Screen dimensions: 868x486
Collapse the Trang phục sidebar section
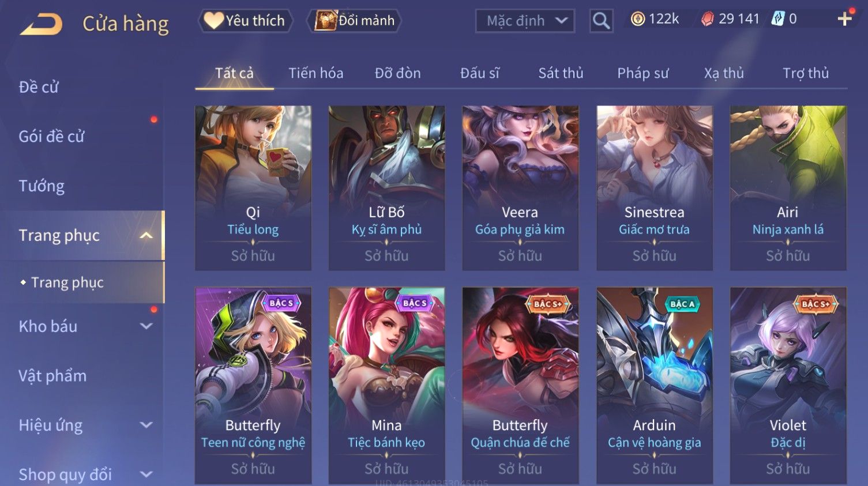click(146, 235)
